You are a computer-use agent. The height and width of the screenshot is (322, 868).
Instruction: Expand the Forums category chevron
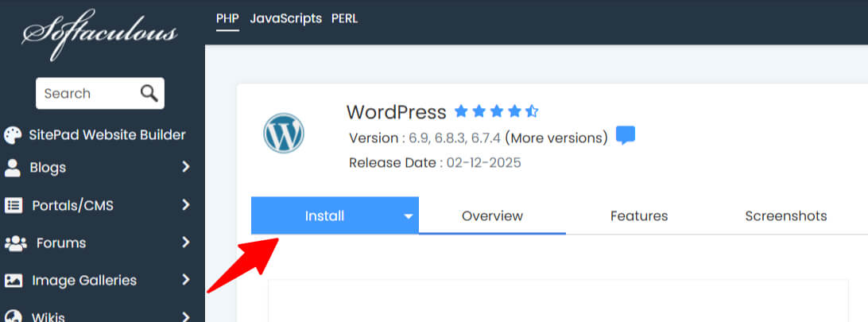[186, 242]
